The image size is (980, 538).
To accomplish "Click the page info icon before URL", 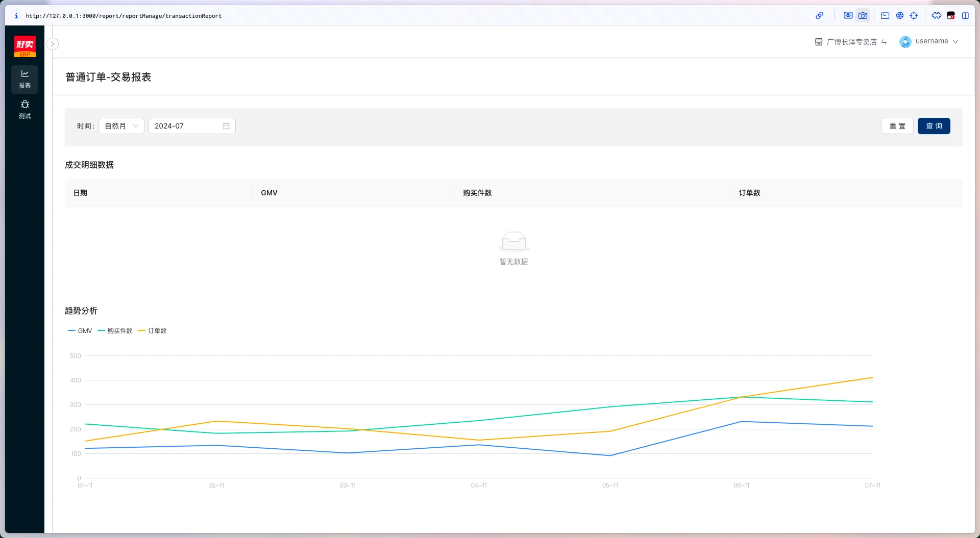I will (16, 16).
